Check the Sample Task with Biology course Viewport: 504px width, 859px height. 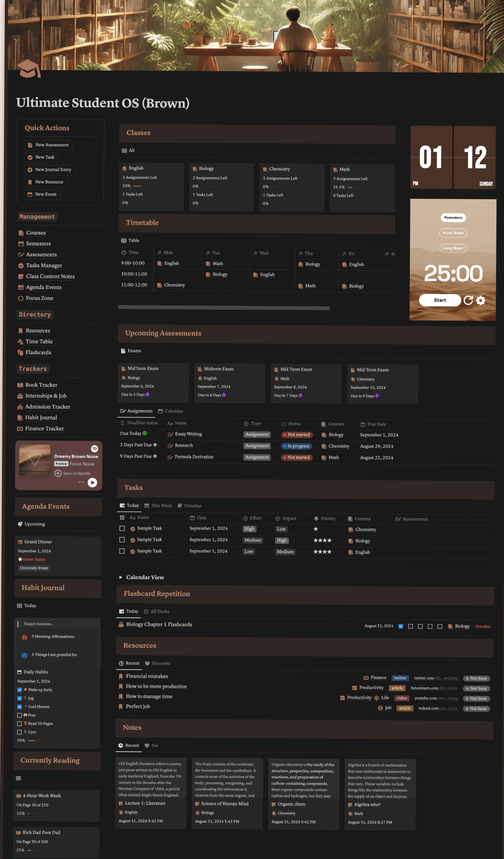(122, 540)
